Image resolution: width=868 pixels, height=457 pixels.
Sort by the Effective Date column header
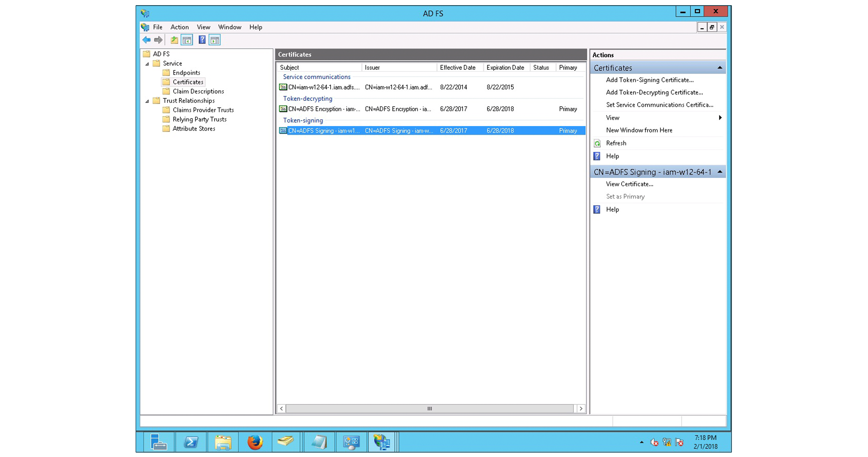(x=460, y=67)
